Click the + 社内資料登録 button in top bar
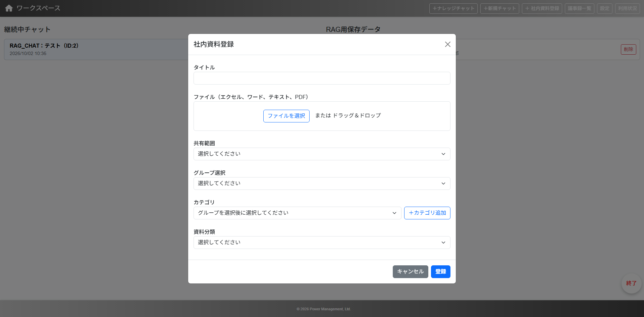Viewport: 644px width, 317px height. (542, 8)
